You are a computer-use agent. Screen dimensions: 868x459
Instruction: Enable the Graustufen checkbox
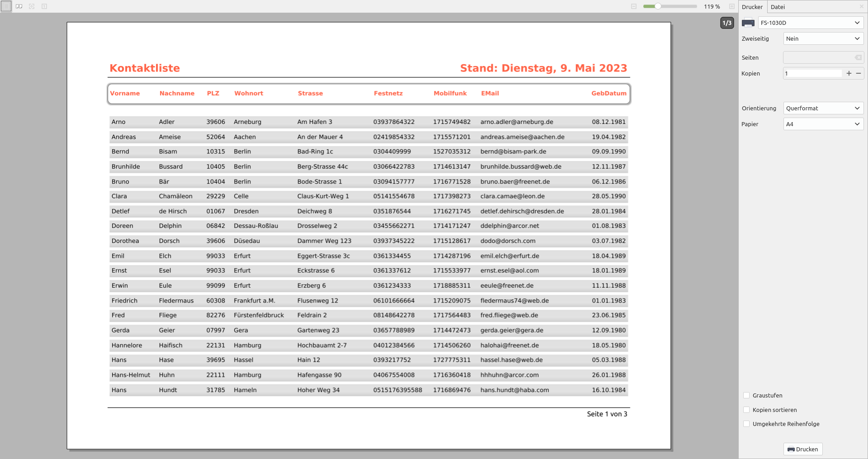point(746,395)
